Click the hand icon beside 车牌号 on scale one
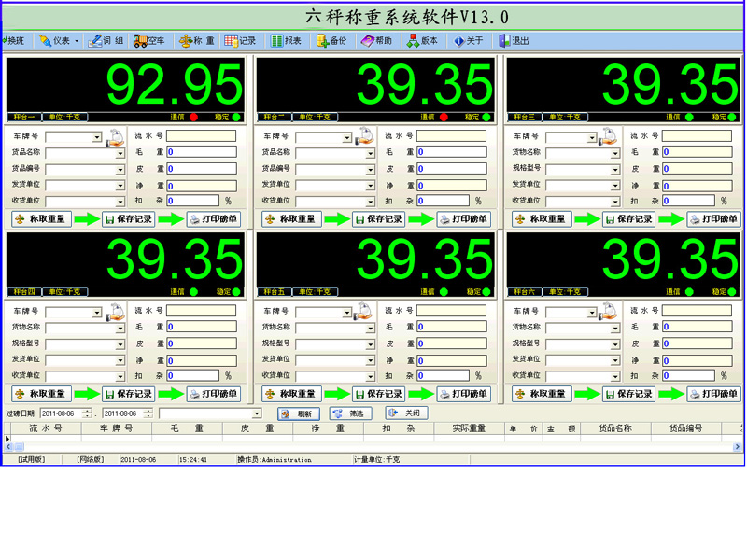Screen dimensions: 747x560 (x=115, y=138)
